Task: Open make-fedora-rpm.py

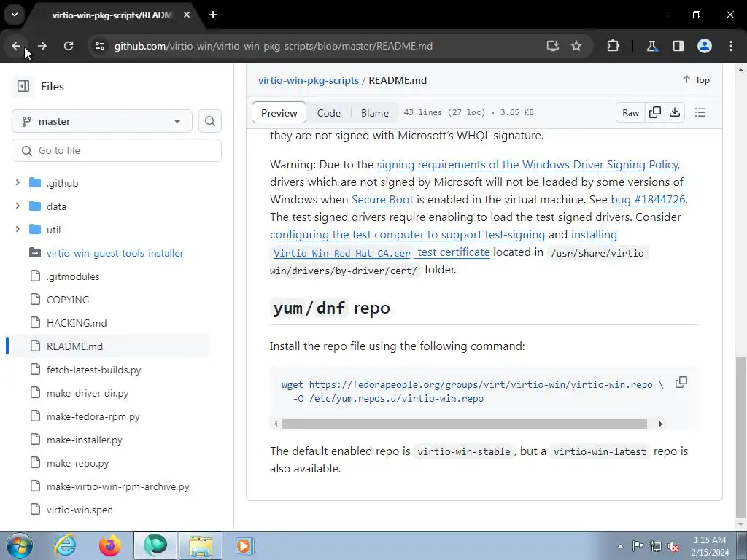Action: click(93, 416)
